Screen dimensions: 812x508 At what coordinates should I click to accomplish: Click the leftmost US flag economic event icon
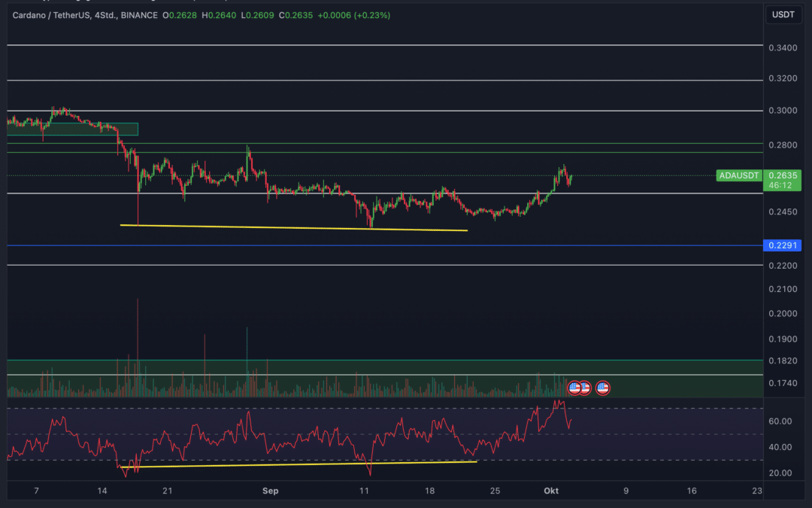coord(574,388)
